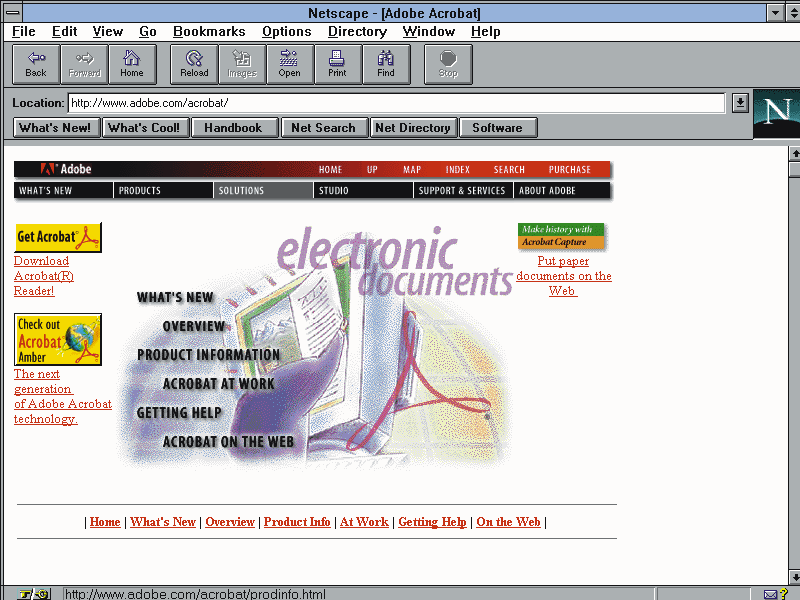Select STUDIO in black nav bar
Screen dimensions: 800x600
click(x=363, y=190)
